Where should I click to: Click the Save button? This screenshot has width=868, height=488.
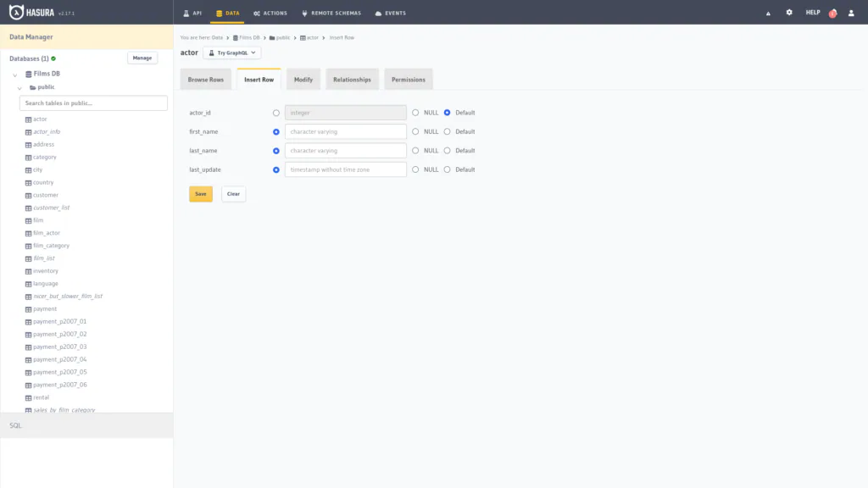coord(200,194)
